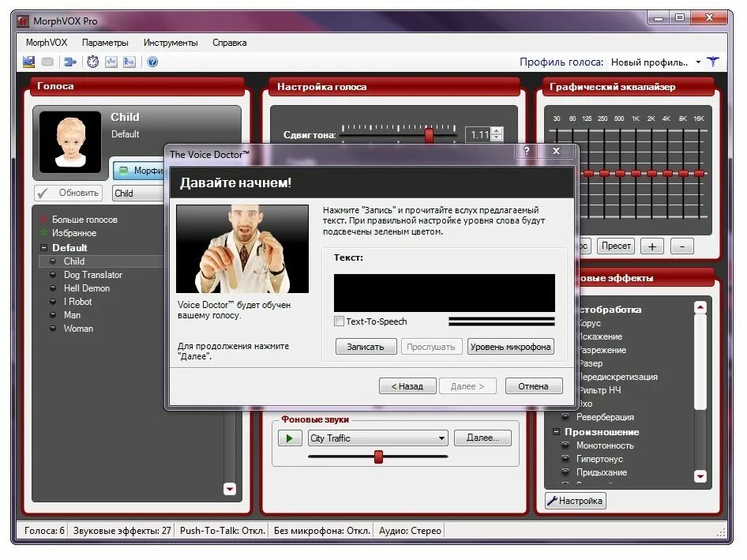
Task: Enable the Text-To-Speech checkbox
Action: point(340,321)
